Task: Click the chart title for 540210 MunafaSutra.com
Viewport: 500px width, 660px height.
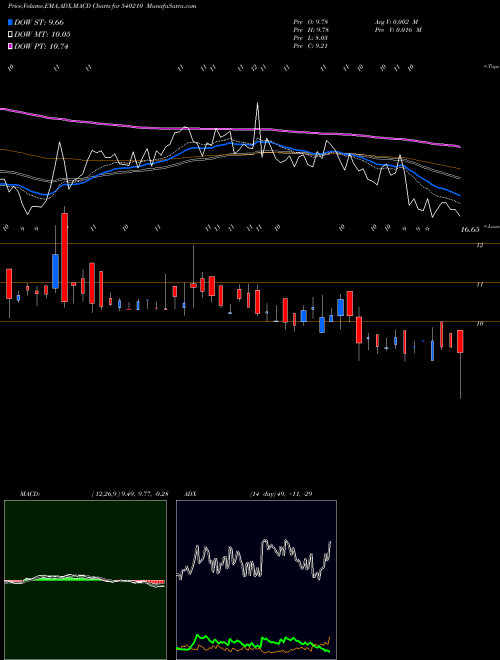Action: (x=102, y=6)
